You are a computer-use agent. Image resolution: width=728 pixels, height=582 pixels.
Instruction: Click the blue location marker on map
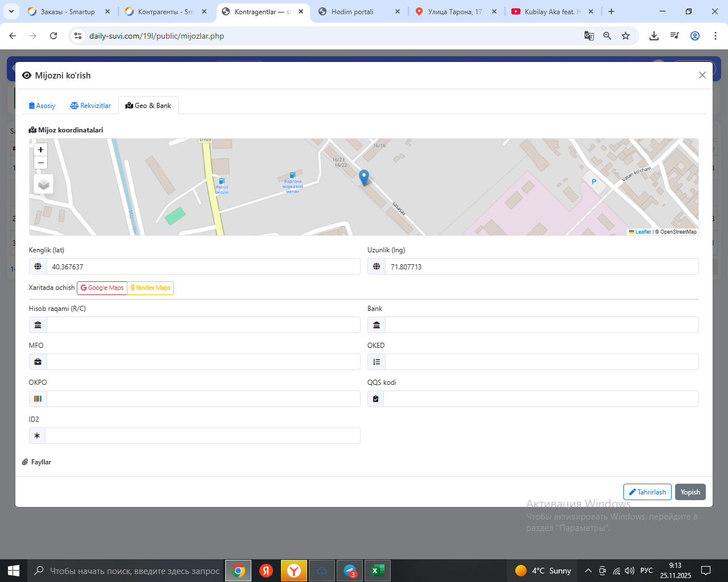tap(364, 177)
